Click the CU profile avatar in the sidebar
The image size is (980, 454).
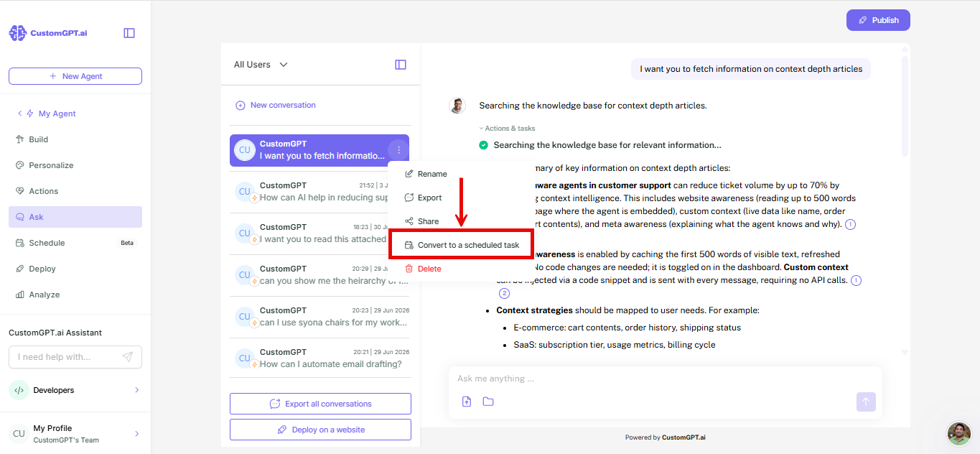click(19, 433)
